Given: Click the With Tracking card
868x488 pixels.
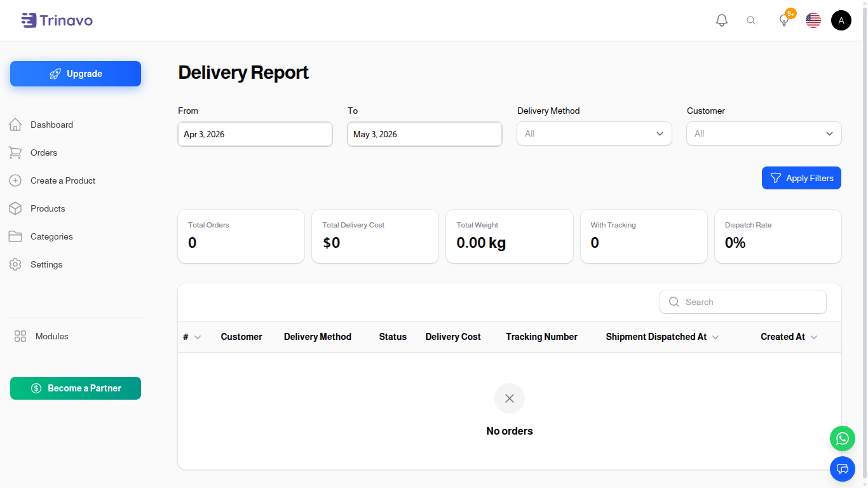Looking at the screenshot, I should (644, 236).
